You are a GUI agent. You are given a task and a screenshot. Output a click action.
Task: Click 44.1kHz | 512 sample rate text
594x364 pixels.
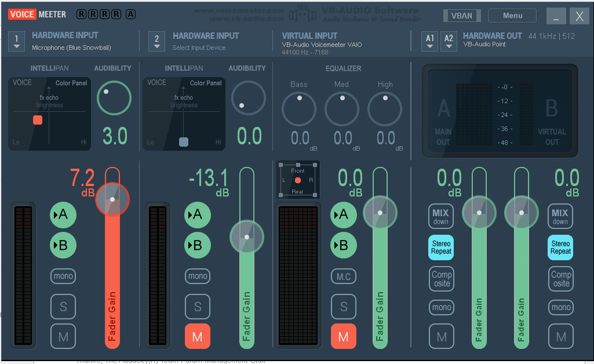coord(551,37)
